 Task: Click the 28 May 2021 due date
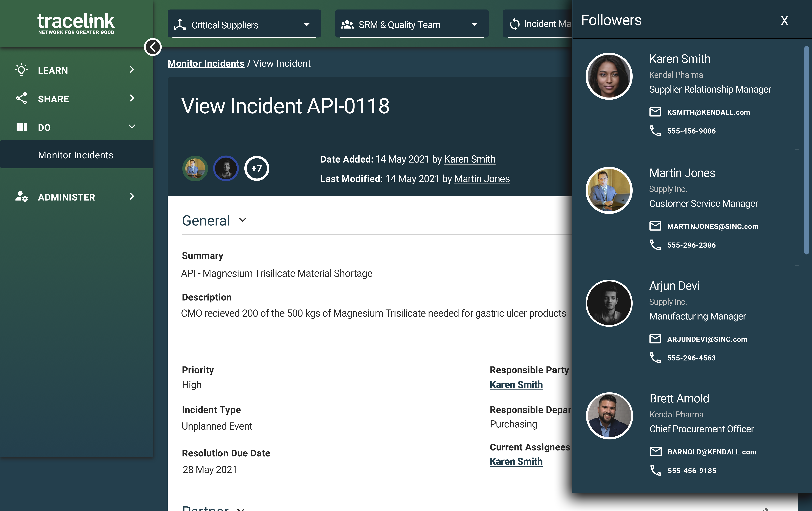pos(209,469)
